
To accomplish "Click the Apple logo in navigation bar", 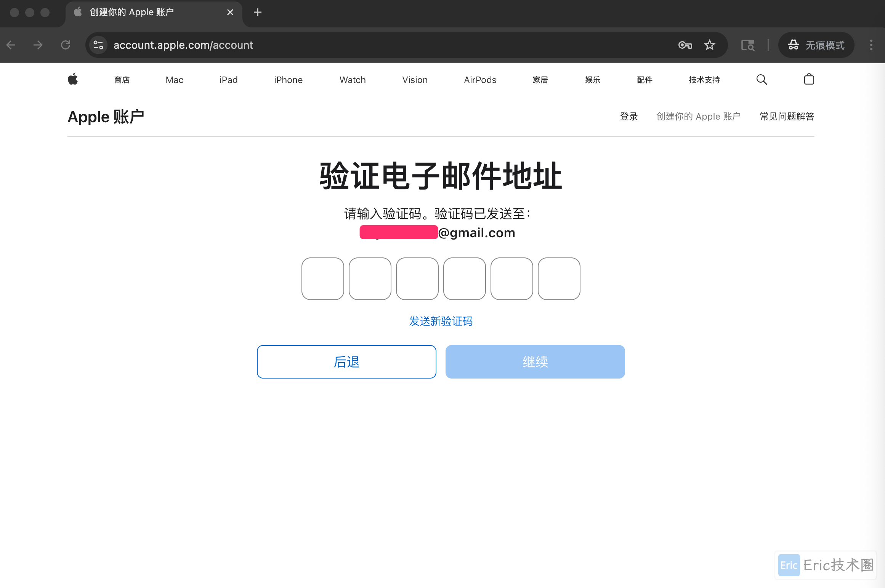I will (x=73, y=79).
